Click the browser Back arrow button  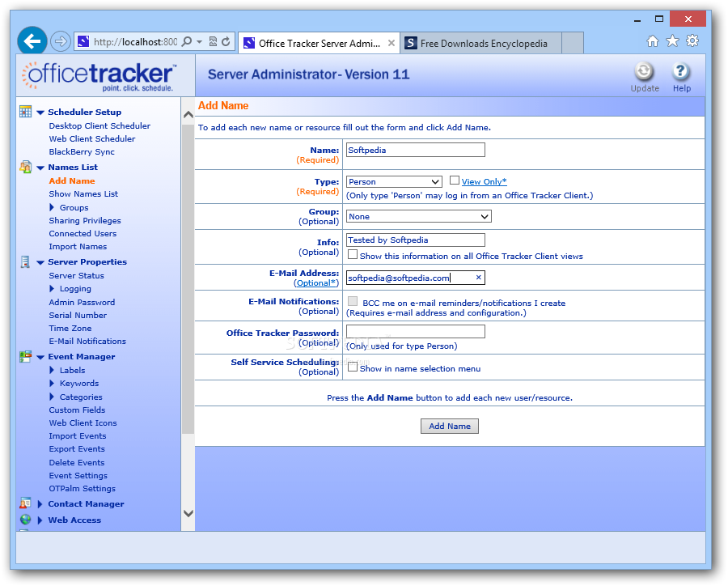click(32, 41)
